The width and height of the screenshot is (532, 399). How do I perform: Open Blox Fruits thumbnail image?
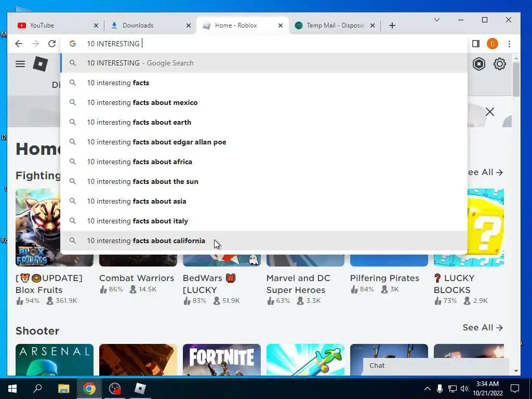pyautogui.click(x=37, y=228)
